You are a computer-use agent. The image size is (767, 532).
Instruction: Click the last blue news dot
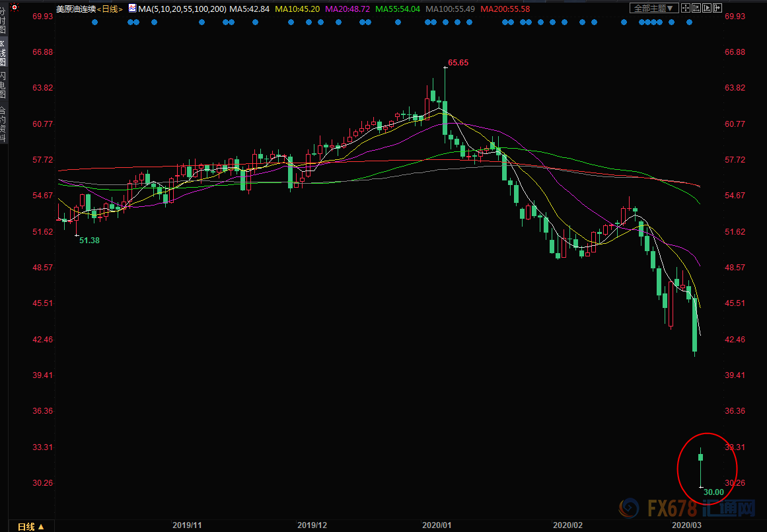pos(689,22)
